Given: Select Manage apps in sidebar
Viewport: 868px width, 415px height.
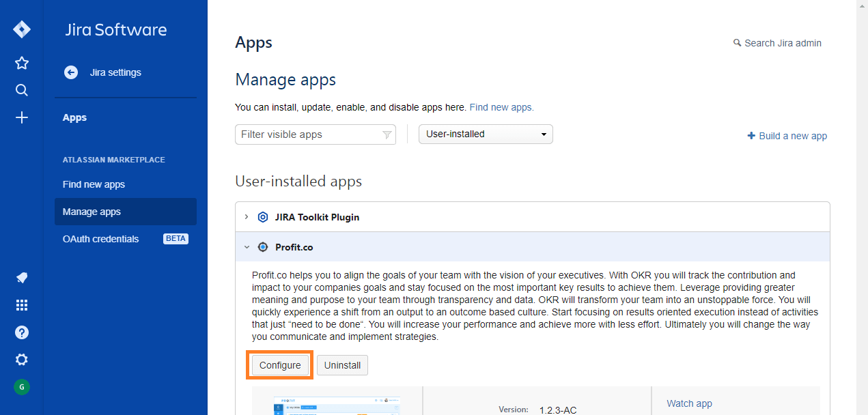Looking at the screenshot, I should [126, 212].
